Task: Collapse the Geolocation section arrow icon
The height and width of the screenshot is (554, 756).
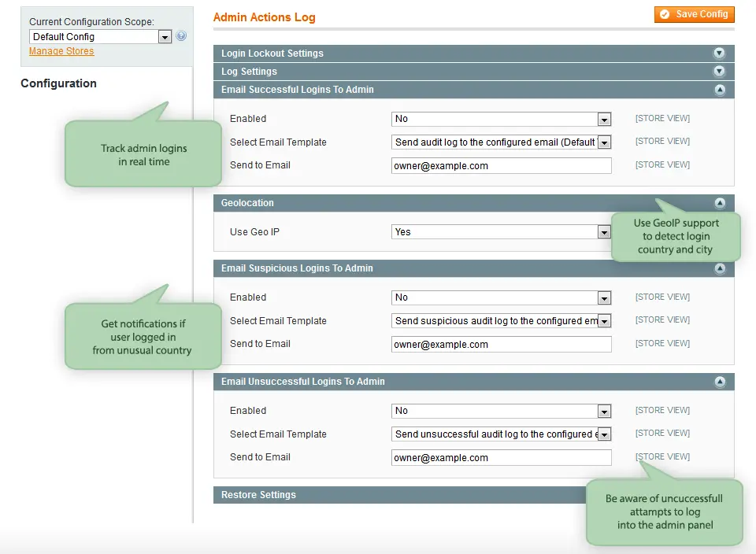Action: (719, 202)
